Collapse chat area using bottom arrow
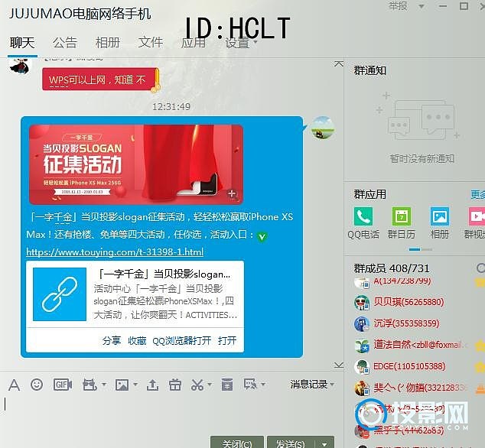 (x=339, y=365)
